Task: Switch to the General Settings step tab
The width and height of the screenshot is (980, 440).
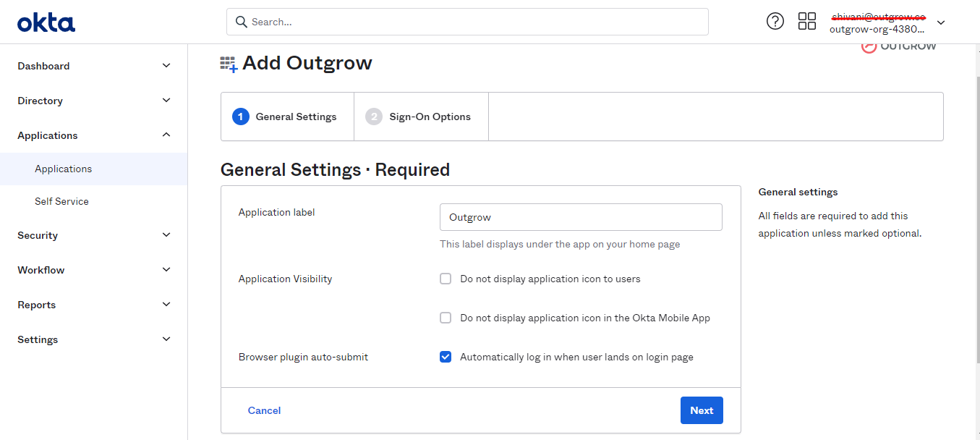Action: pyautogui.click(x=287, y=117)
